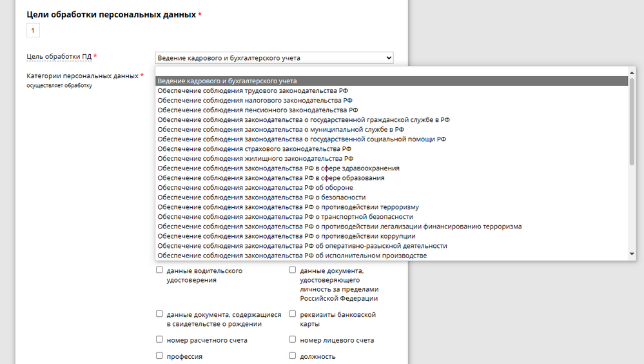Collapse the "Цель обработки ПД" dropdown
This screenshot has height=364, width=644.
[274, 58]
